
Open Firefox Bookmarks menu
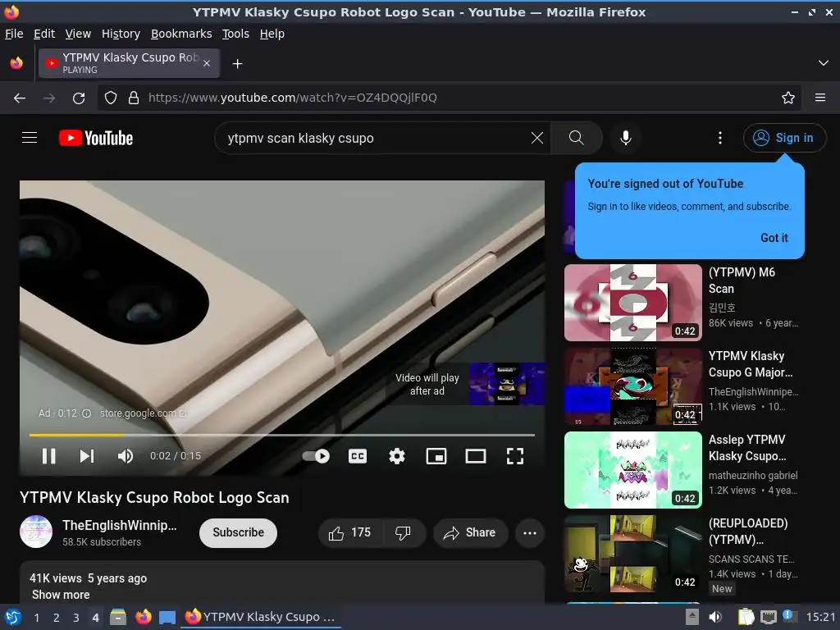pos(181,34)
